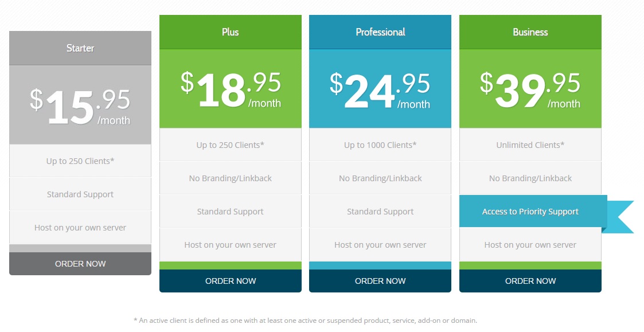644x332 pixels.
Task: Select Up to 250 Clients in the Starter column
Action: pos(80,161)
